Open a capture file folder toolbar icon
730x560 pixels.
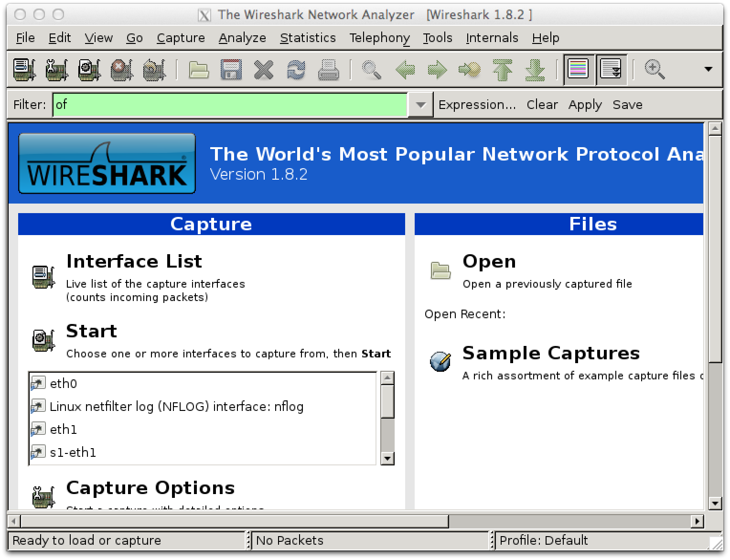(x=199, y=70)
